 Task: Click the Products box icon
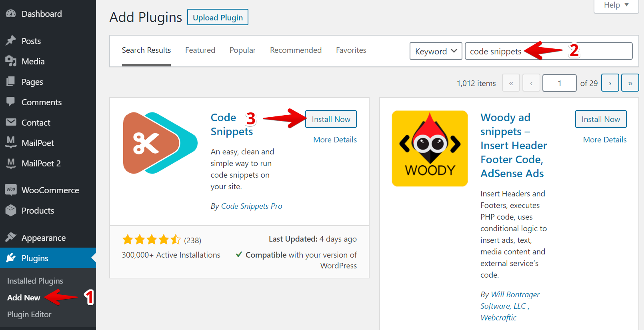click(x=11, y=210)
